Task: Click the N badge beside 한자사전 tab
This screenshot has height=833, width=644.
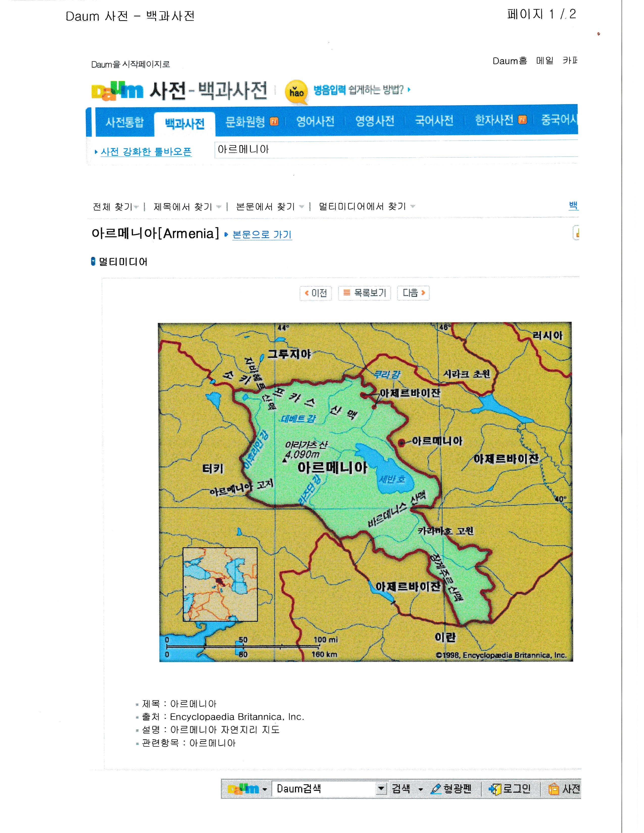Action: coord(522,120)
